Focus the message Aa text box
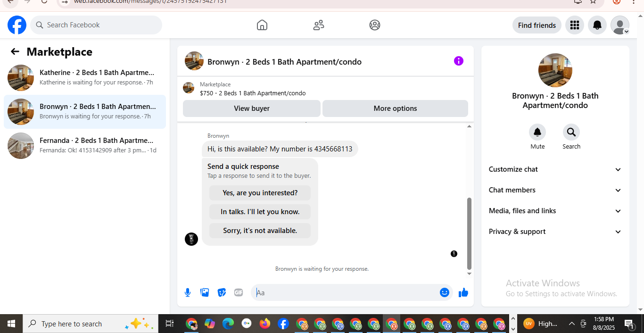 346,292
